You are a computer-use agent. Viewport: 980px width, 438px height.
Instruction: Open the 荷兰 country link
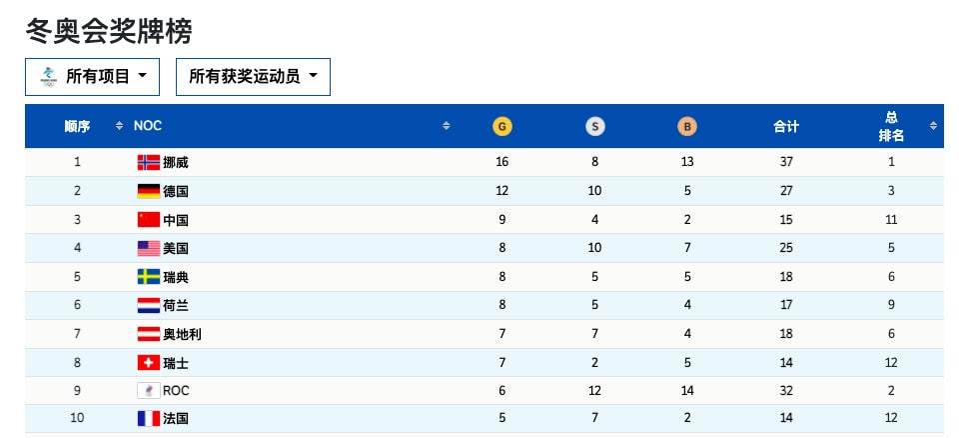[176, 305]
